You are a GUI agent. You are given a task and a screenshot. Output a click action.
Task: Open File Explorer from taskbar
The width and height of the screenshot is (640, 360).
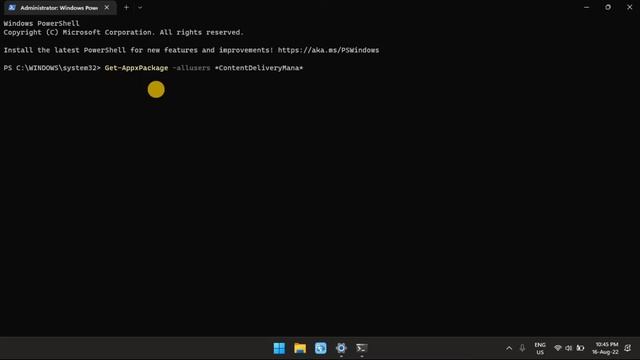(x=300, y=348)
